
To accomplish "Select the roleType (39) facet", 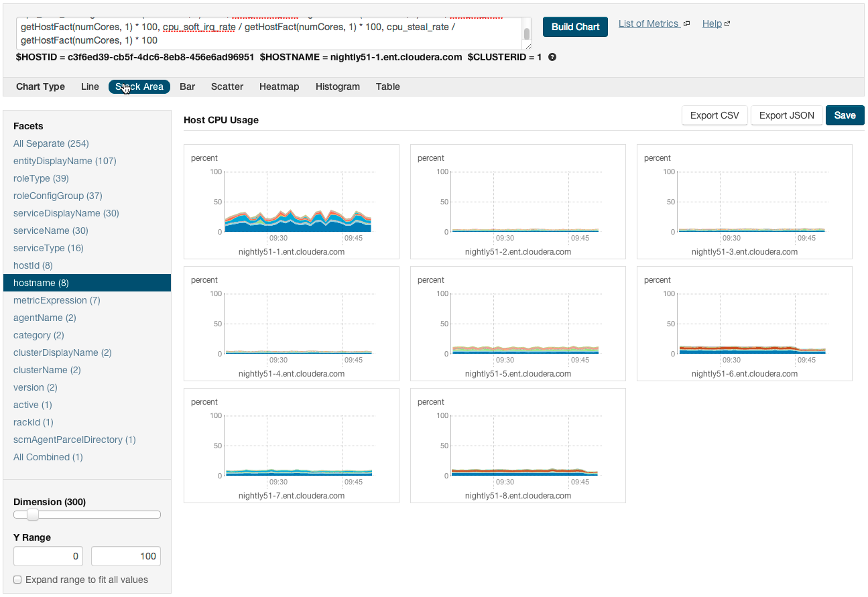I will pos(41,178).
